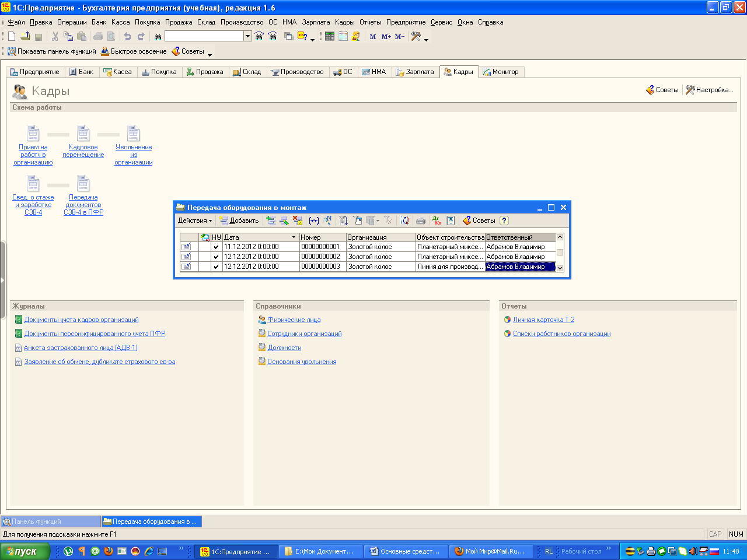Open the calculator icon in main toolbar
Screen dimensions: 747x560
[330, 36]
